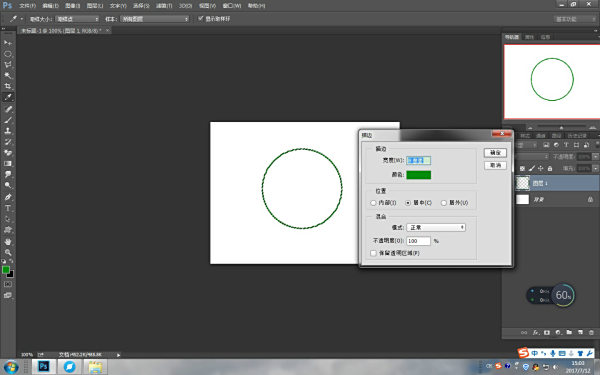Open layer blend mode dropdown
The image size is (600, 375).
(x=532, y=157)
